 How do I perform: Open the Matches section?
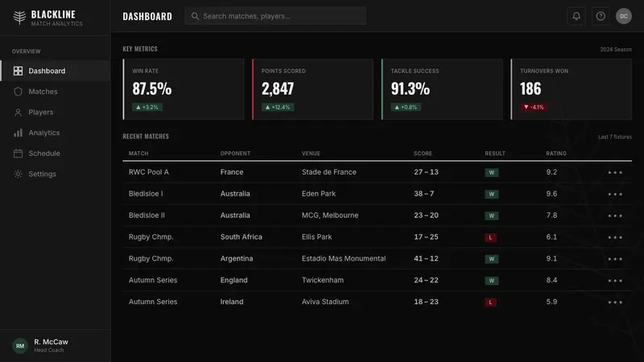56,92
